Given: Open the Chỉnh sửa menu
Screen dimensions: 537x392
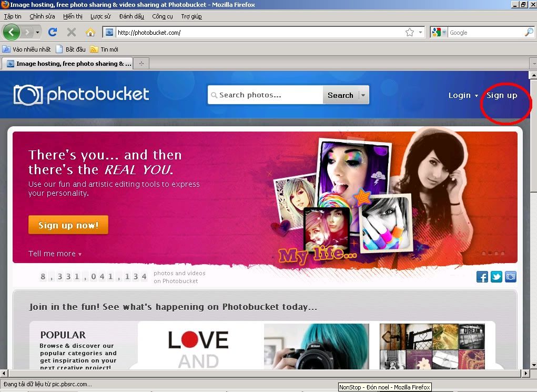Looking at the screenshot, I should [42, 16].
